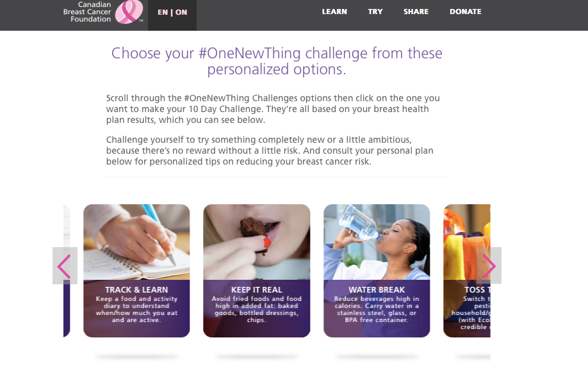
Task: Open the LEARN menu item
Action: 334,12
